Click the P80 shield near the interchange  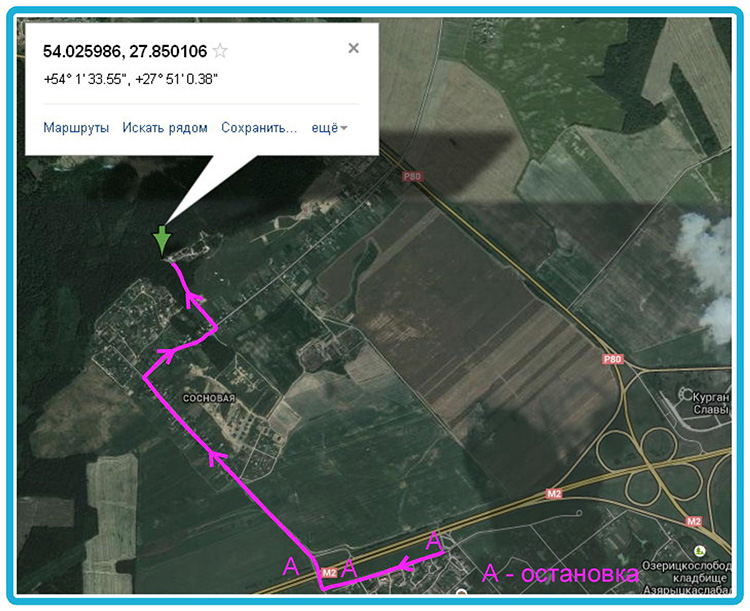tap(612, 359)
